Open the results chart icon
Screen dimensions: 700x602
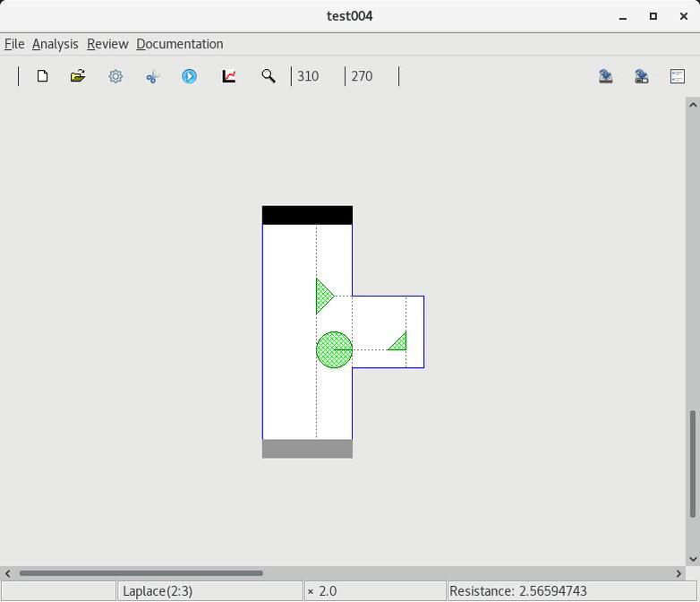point(229,76)
